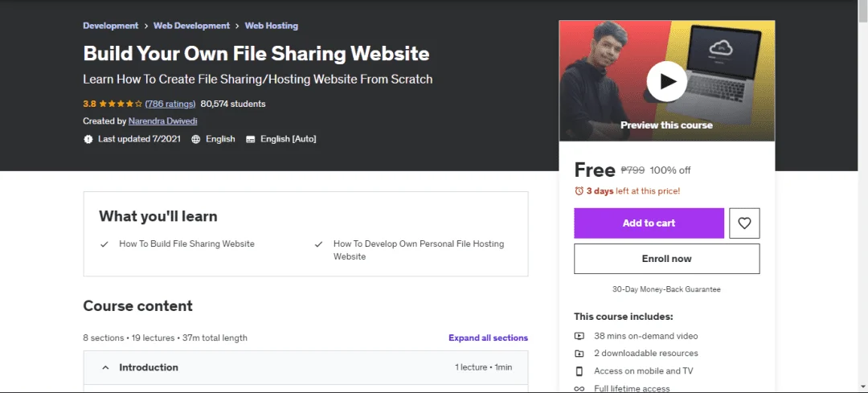Click the Introduction section header
Image resolution: width=868 pixels, height=393 pixels.
[x=305, y=367]
